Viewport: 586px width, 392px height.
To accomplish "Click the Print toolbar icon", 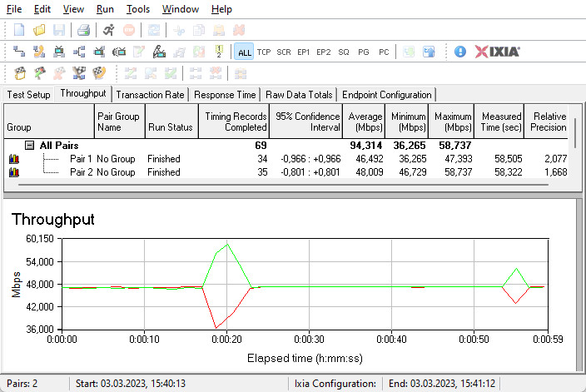I will [x=83, y=30].
